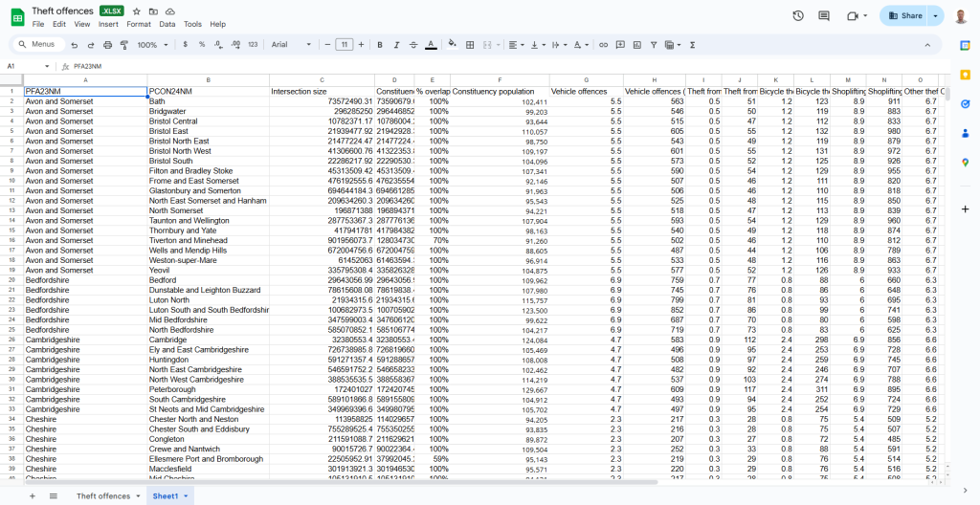Click the fill color bucket icon
980x505 pixels.
pos(452,45)
